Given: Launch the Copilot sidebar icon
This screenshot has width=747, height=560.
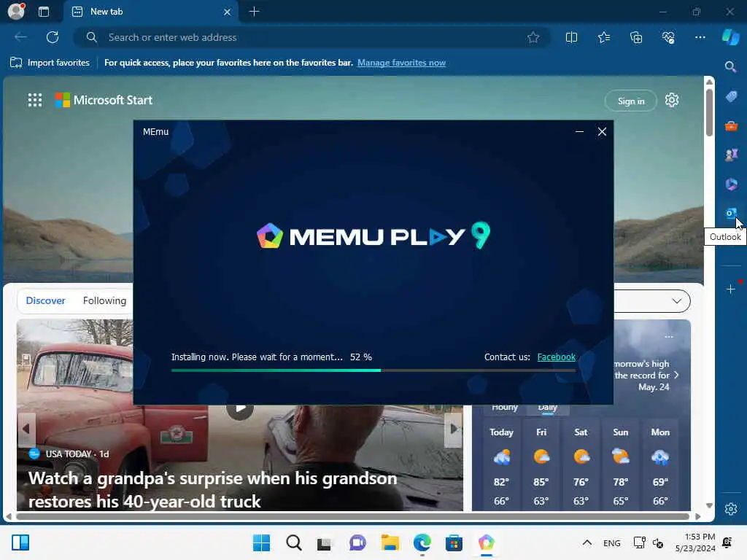Looking at the screenshot, I should [x=730, y=37].
